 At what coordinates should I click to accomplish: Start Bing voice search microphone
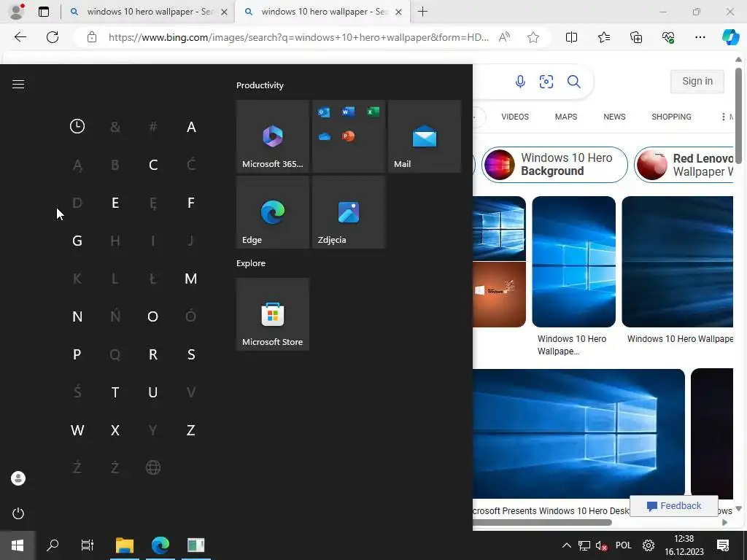tap(520, 82)
